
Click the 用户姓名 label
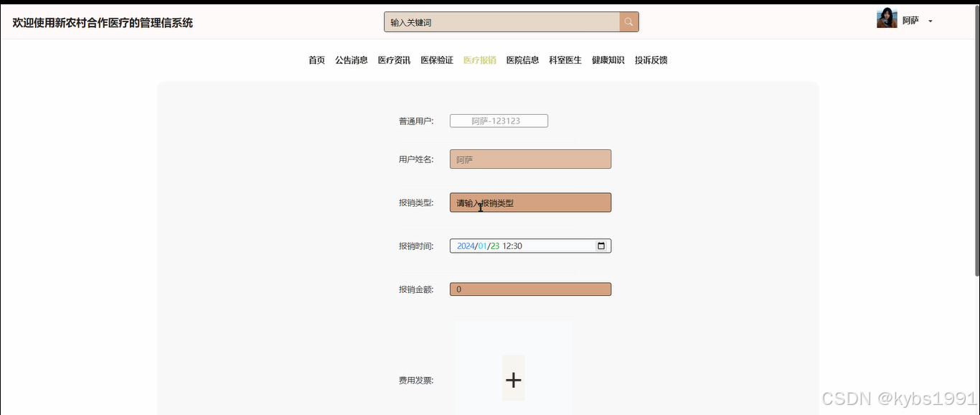[416, 159]
